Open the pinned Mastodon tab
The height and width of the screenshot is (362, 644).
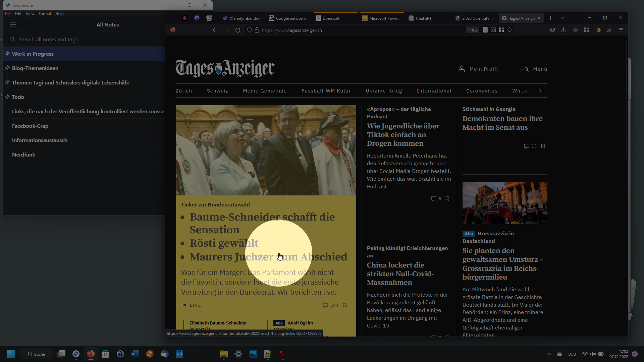[x=197, y=18]
